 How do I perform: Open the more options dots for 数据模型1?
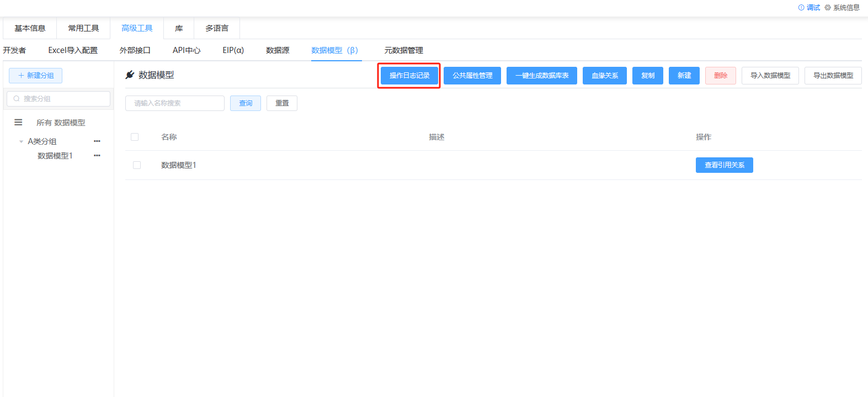[97, 156]
